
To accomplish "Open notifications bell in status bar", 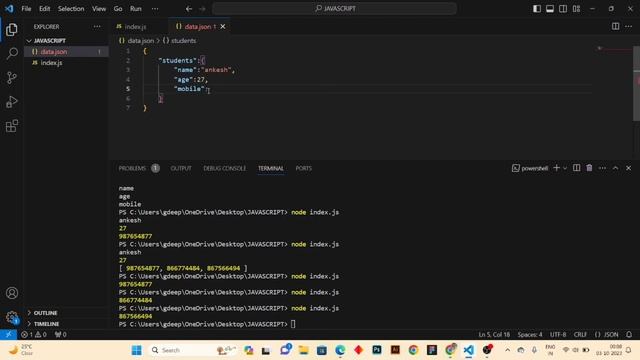I will click(629, 334).
